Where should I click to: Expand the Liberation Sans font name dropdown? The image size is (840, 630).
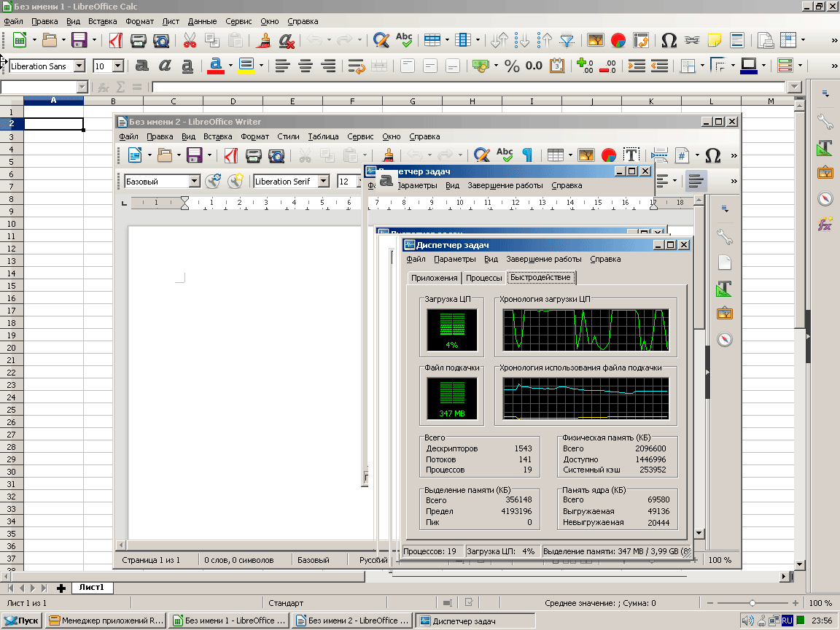[79, 66]
